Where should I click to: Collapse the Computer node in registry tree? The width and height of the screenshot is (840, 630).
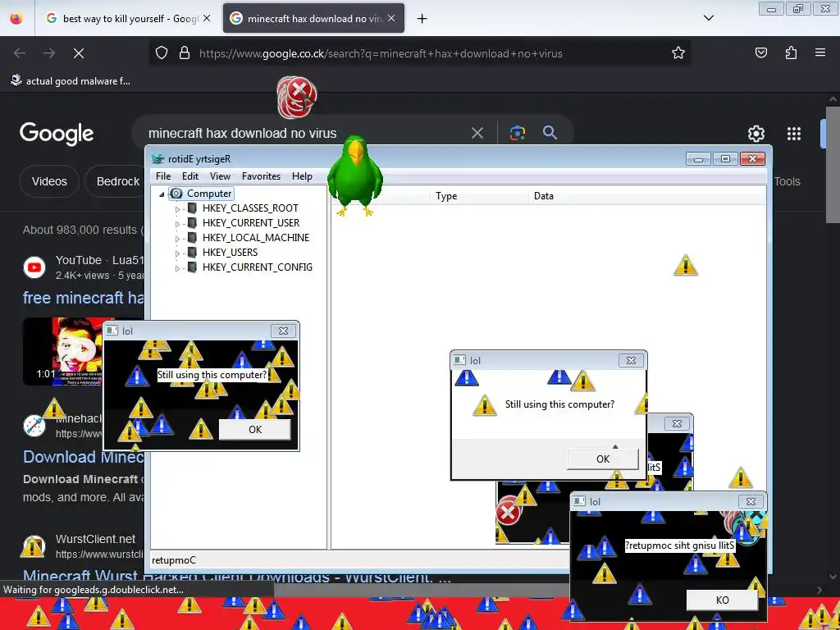coord(162,194)
